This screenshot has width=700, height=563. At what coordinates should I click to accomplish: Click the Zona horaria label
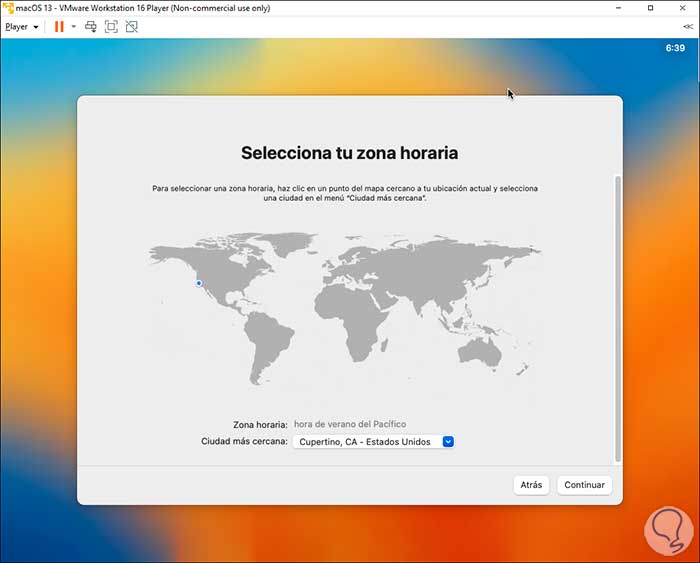click(x=260, y=425)
